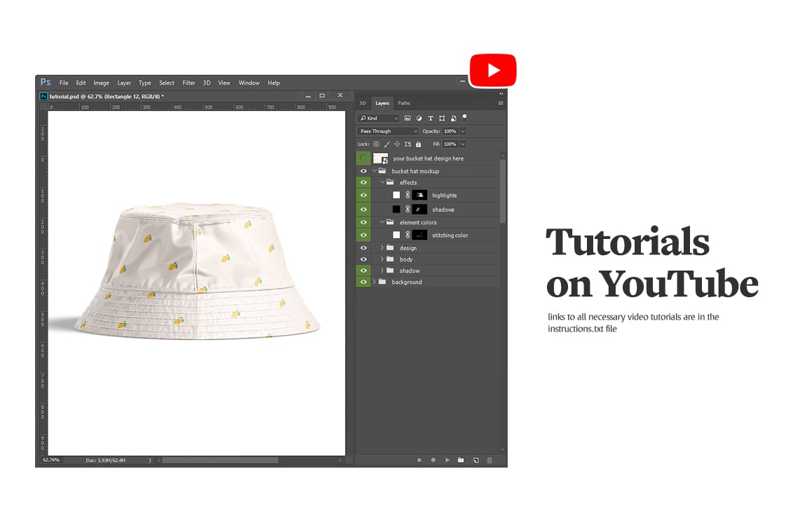The width and height of the screenshot is (798, 532).
Task: Click the Delete layer trash icon
Action: (489, 460)
